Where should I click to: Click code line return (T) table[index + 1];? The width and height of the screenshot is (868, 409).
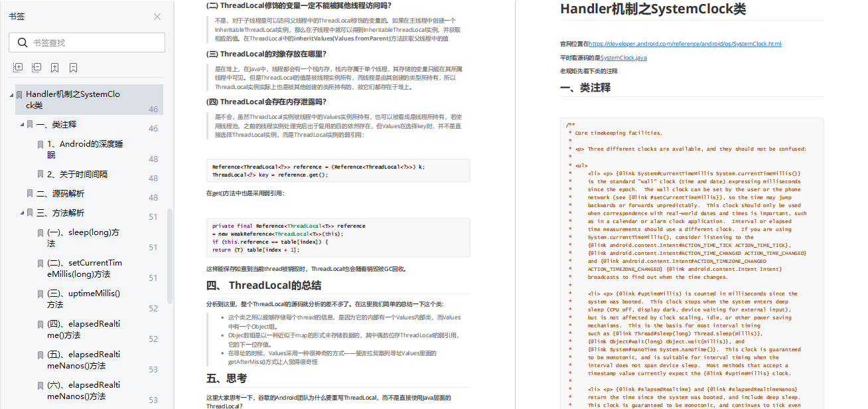(x=256, y=250)
